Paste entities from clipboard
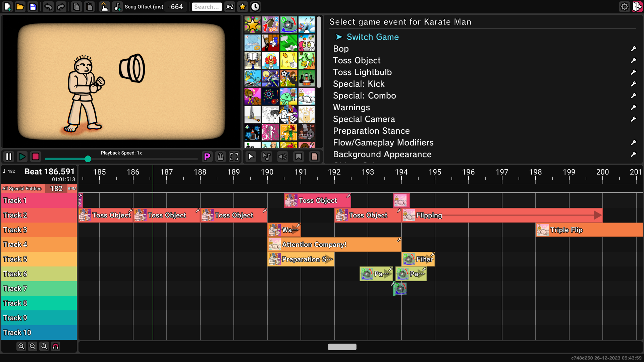 89,7
